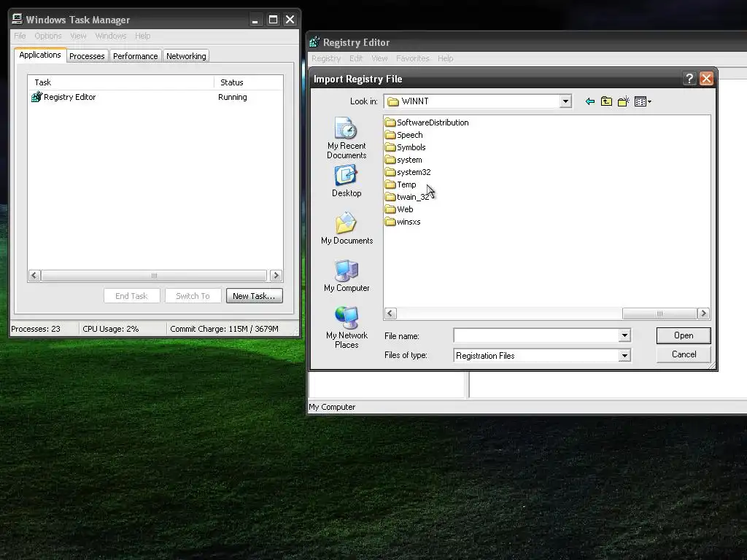Switch to the Networking tab

pos(186,55)
